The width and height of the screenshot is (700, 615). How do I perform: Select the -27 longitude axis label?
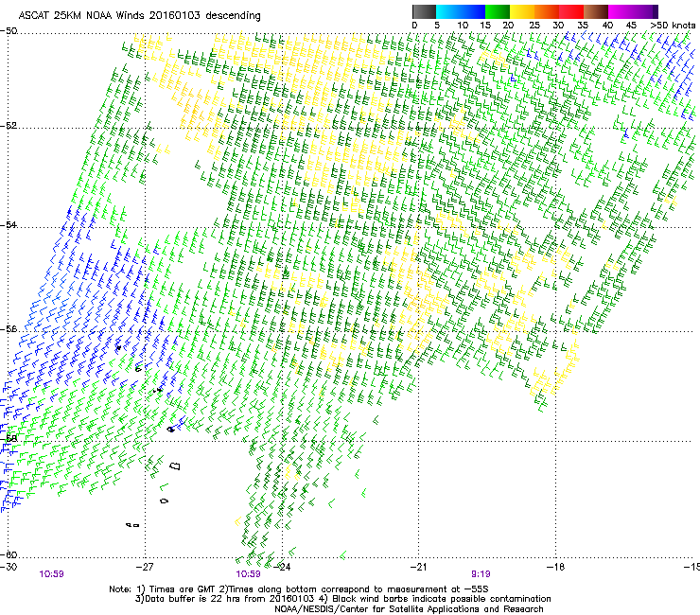pos(145,567)
